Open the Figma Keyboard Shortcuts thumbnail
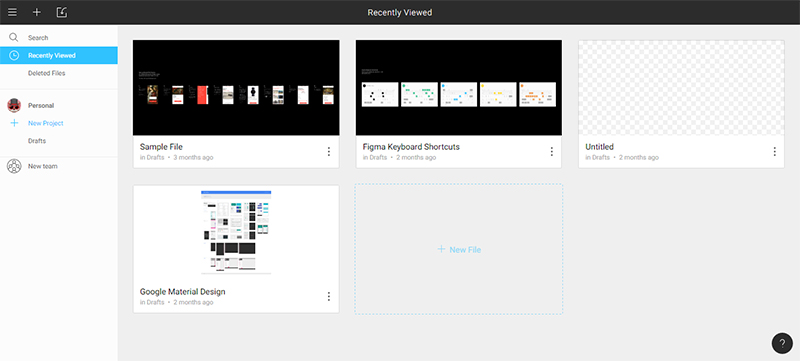 (459, 88)
